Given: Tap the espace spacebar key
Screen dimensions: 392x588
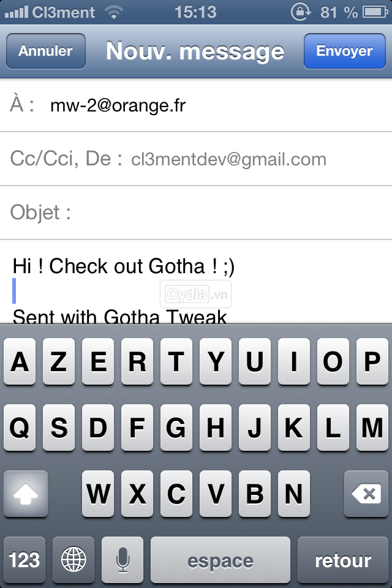Looking at the screenshot, I should 221,559.
